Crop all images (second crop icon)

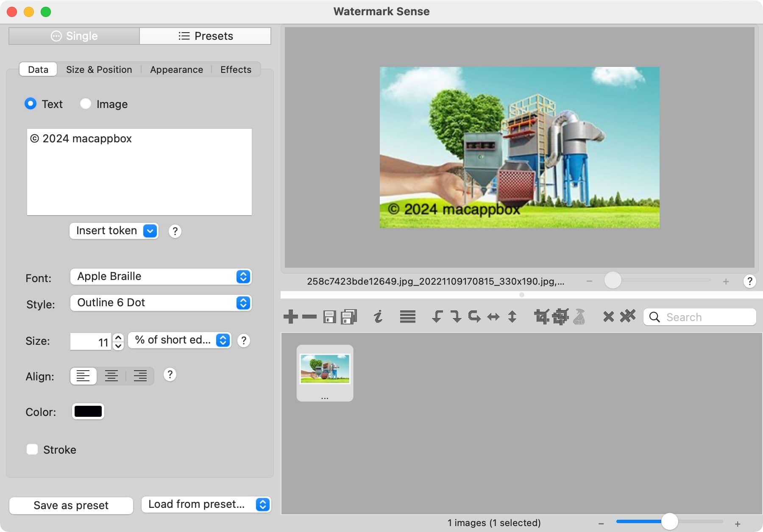560,316
